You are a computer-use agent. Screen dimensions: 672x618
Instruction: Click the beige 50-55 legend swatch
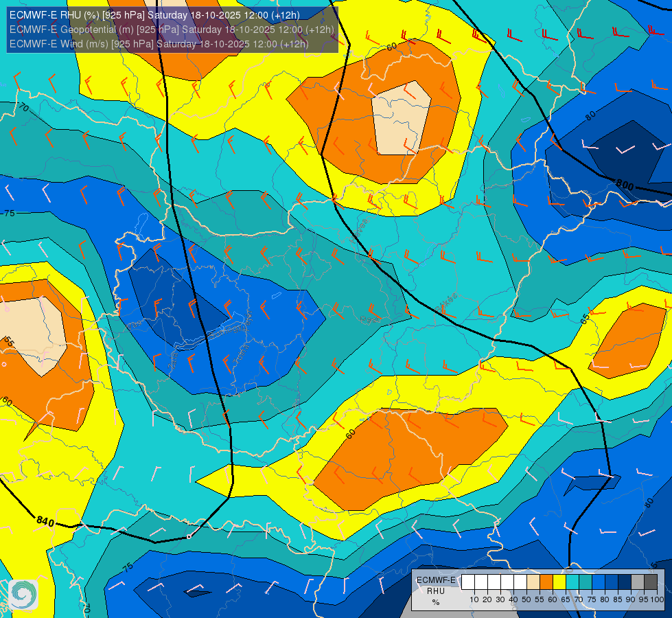coord(533,582)
